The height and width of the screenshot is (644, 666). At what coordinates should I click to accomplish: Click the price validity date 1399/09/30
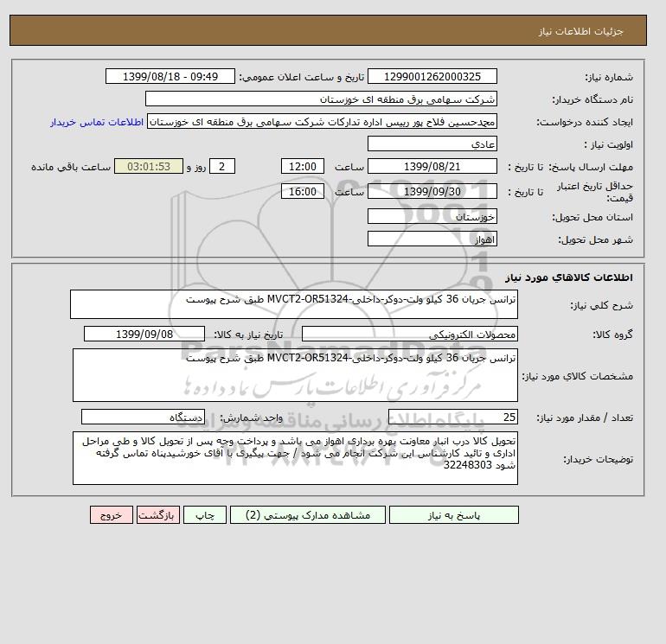(432, 191)
